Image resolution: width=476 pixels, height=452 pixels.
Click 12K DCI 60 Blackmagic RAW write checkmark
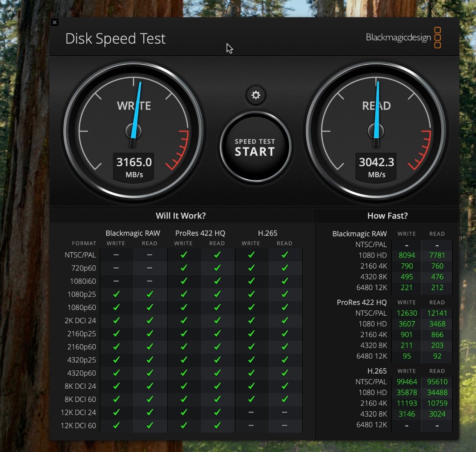click(x=116, y=426)
